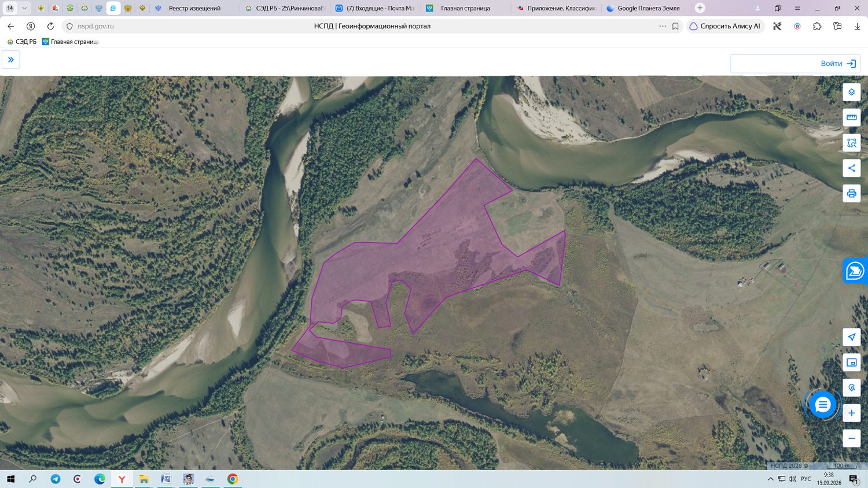Bookmark this page in address bar
This screenshot has width=868, height=488.
tap(675, 26)
